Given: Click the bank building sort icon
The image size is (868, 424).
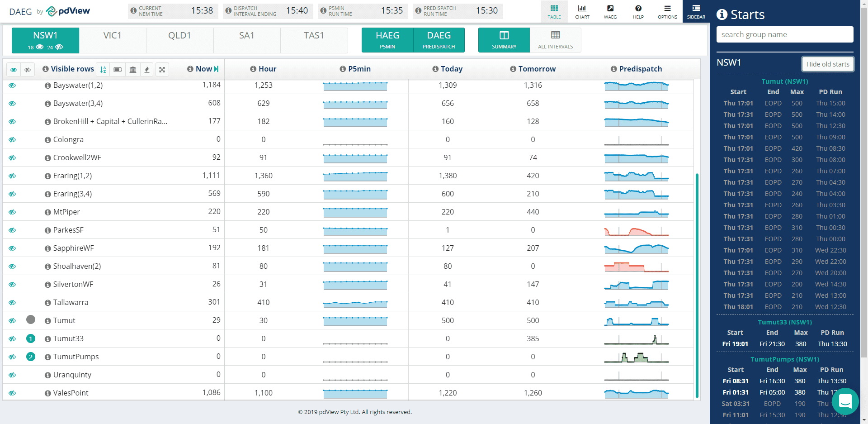Looking at the screenshot, I should (132, 69).
